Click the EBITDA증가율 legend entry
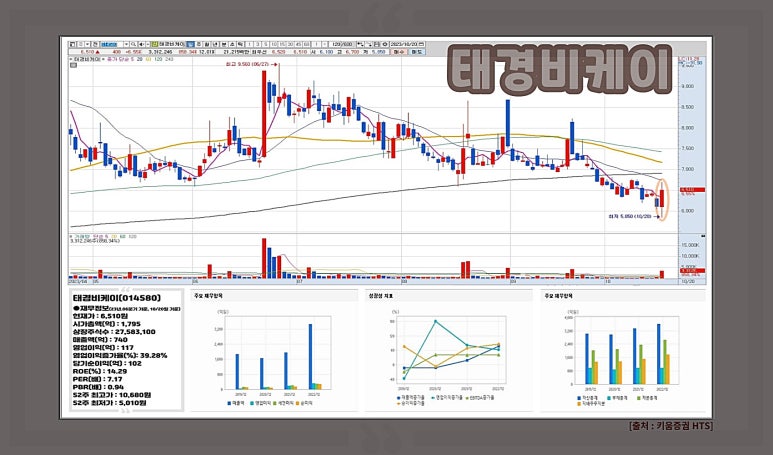This screenshot has width=773, height=455. coord(479,397)
